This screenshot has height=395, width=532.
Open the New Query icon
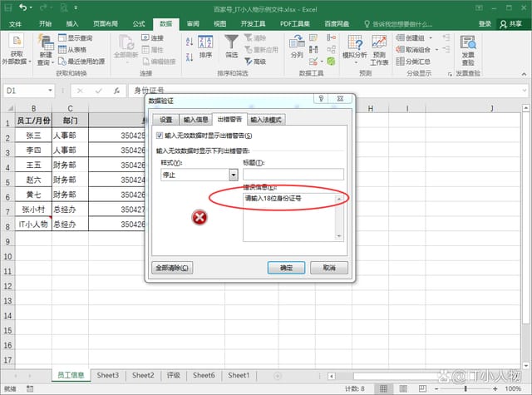point(46,42)
